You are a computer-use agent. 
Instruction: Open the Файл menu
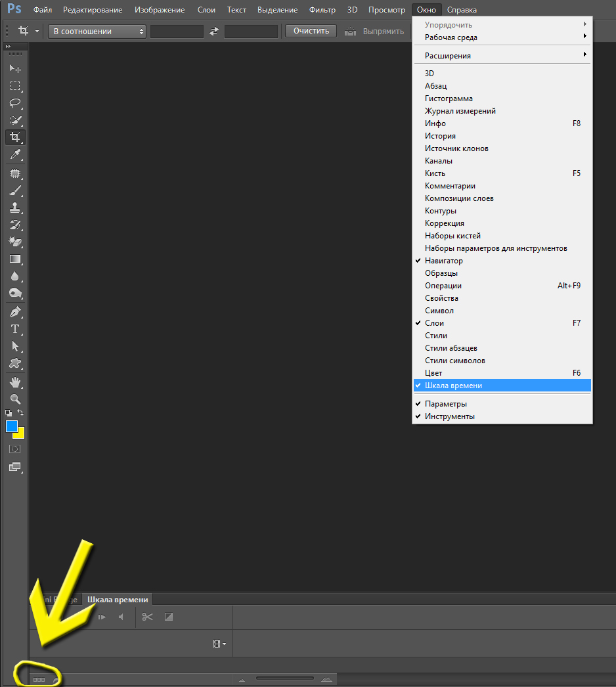pyautogui.click(x=43, y=10)
